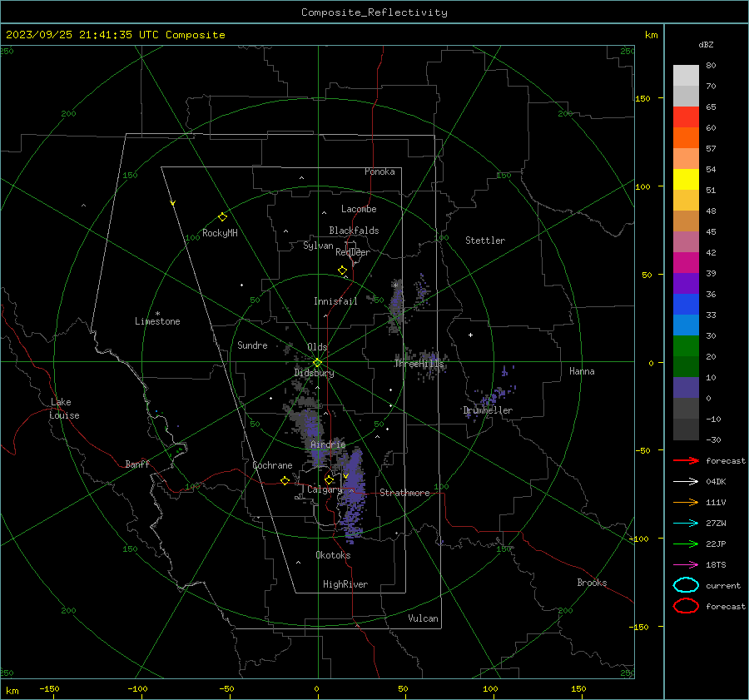Click the yellow diamond marker near RockyMH
The height and width of the screenshot is (700, 749).
(222, 217)
